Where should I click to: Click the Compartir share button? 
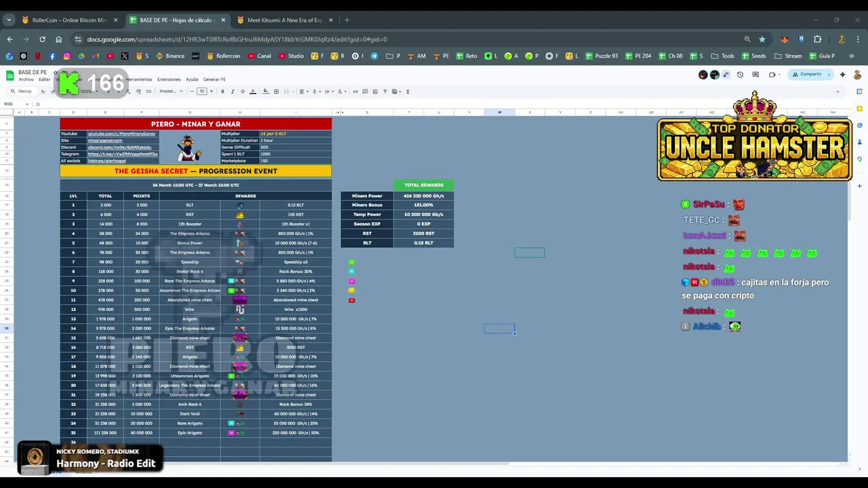[x=807, y=75]
